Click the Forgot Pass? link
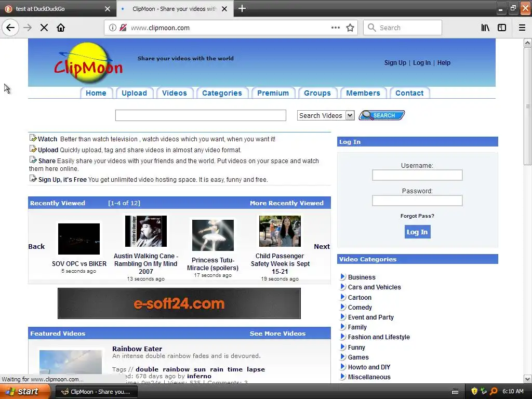 pyautogui.click(x=417, y=216)
